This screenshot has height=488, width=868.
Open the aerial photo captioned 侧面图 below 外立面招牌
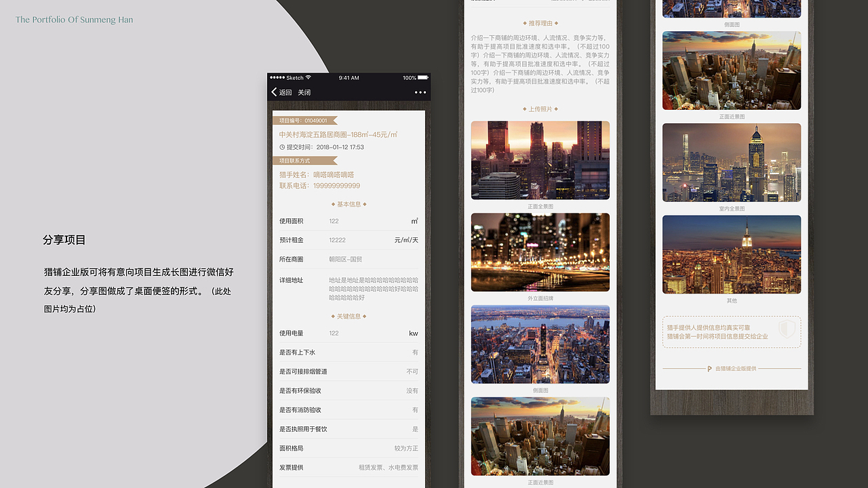tap(540, 344)
